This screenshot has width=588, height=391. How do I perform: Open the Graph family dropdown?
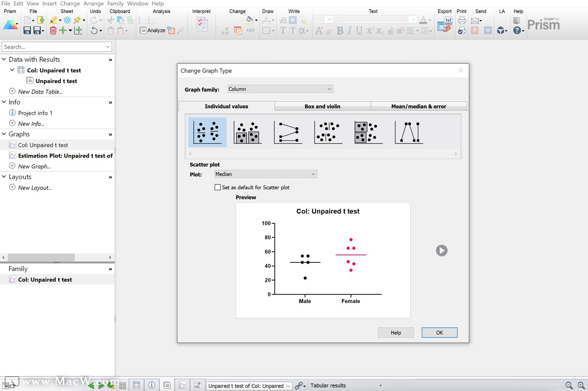click(280, 89)
